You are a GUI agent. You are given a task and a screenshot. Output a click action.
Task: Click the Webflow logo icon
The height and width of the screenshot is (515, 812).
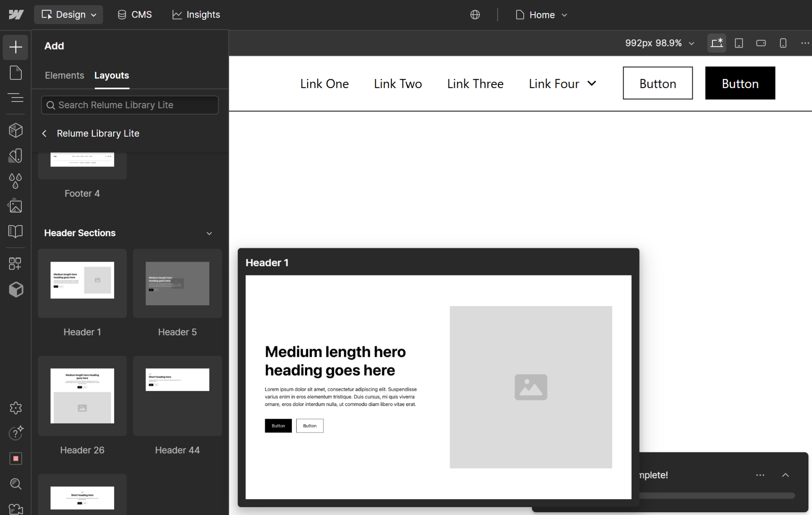point(16,15)
